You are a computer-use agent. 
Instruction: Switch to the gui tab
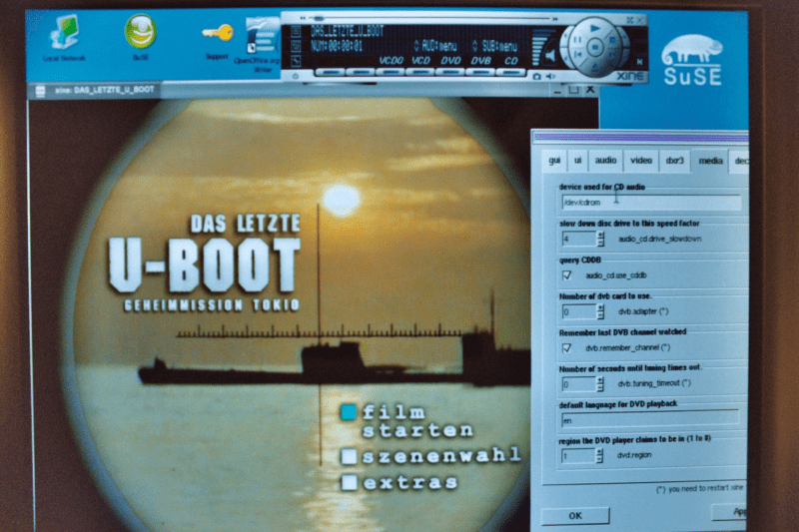(554, 161)
